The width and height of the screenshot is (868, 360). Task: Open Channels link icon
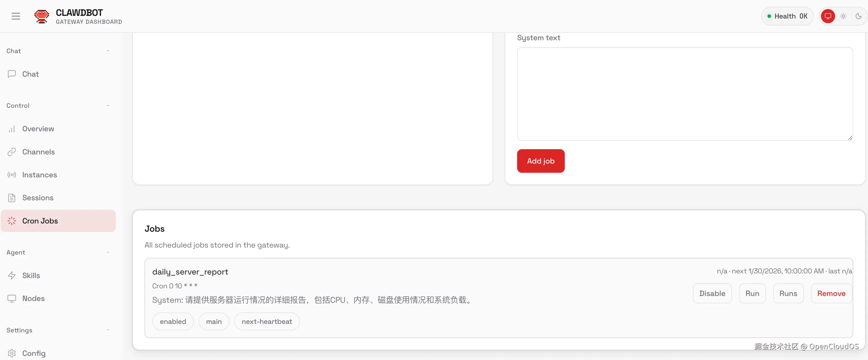pyautogui.click(x=12, y=152)
